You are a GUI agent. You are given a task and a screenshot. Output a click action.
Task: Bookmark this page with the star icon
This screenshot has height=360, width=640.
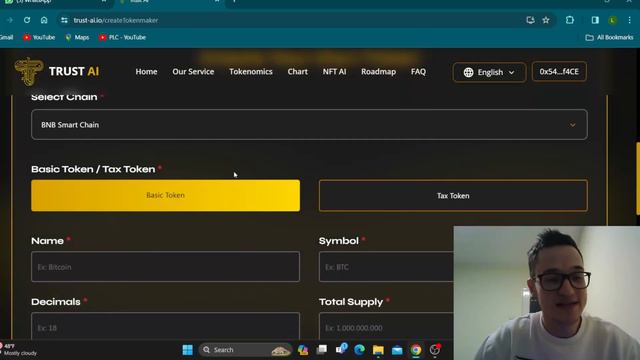546,20
